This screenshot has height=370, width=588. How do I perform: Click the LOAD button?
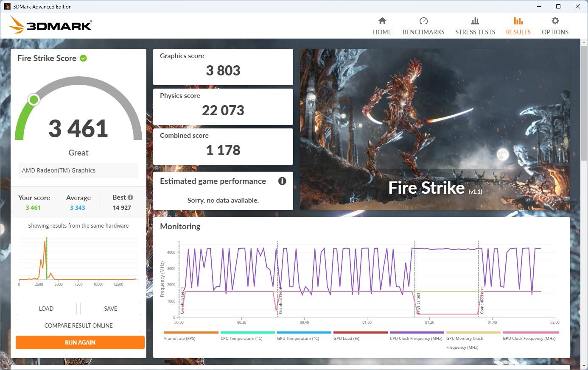point(46,309)
